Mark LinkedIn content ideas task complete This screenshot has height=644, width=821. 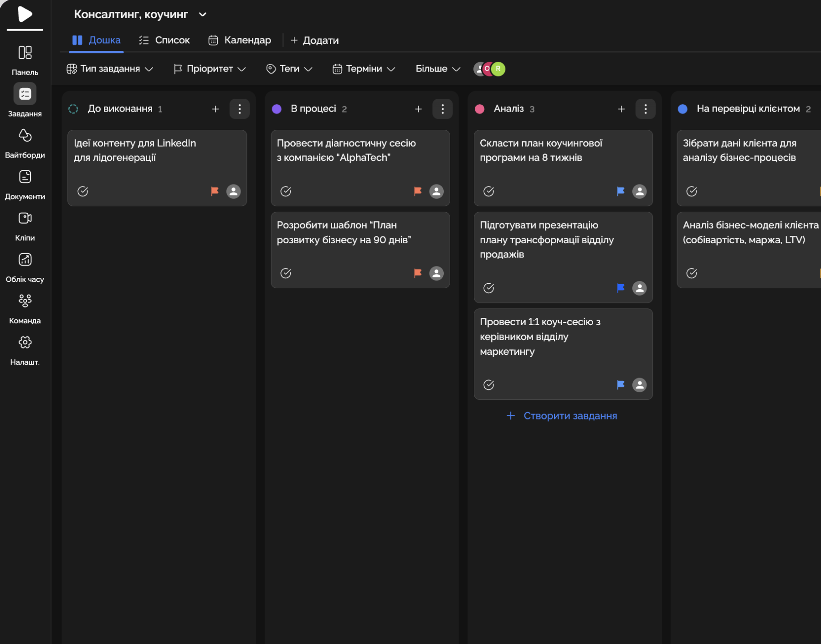(x=82, y=191)
